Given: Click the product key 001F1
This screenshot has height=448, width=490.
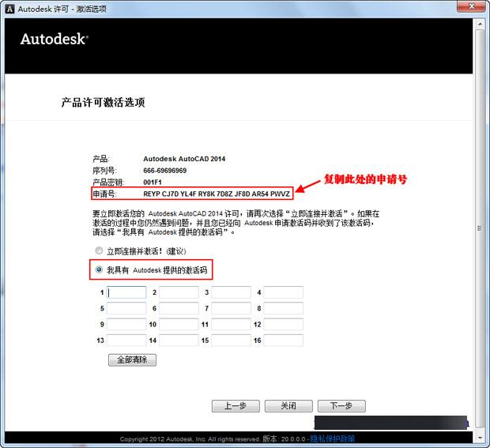Looking at the screenshot, I should click(x=153, y=183).
